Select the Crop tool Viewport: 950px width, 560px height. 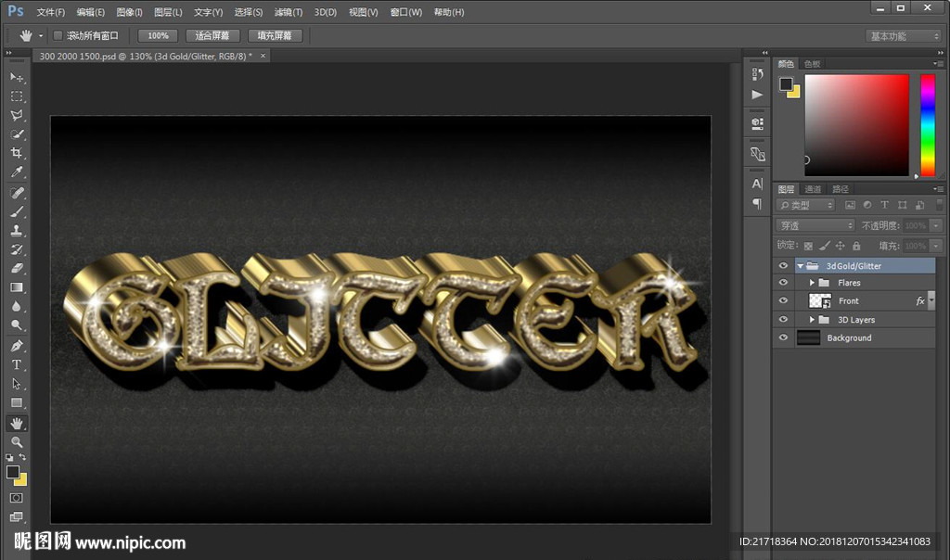point(17,153)
